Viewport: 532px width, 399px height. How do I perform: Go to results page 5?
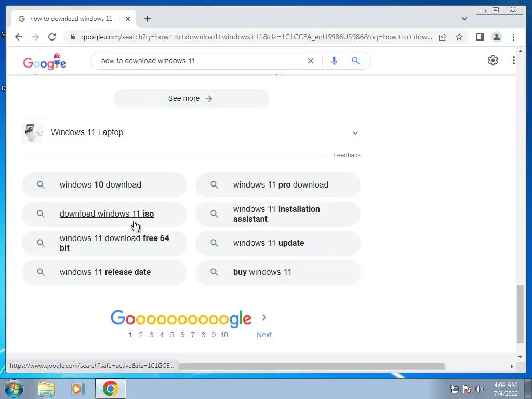click(172, 335)
